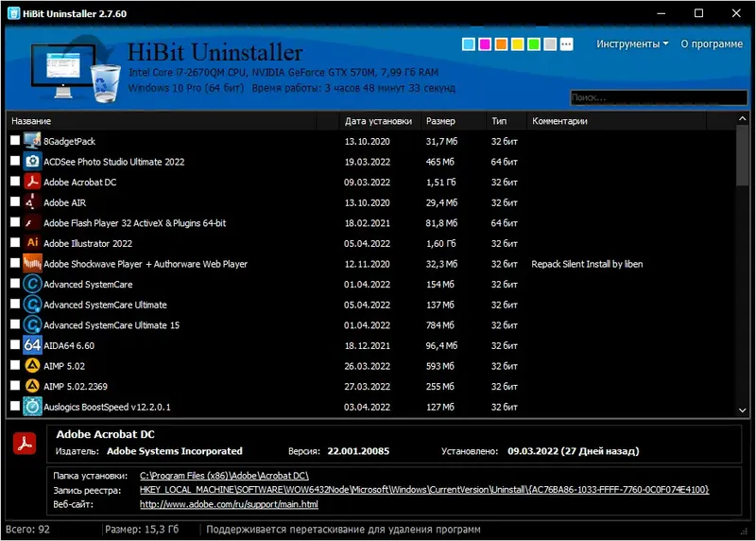The width and height of the screenshot is (756, 541).
Task: Click the HiBit Uninstaller title bar icon
Action: pyautogui.click(x=13, y=13)
